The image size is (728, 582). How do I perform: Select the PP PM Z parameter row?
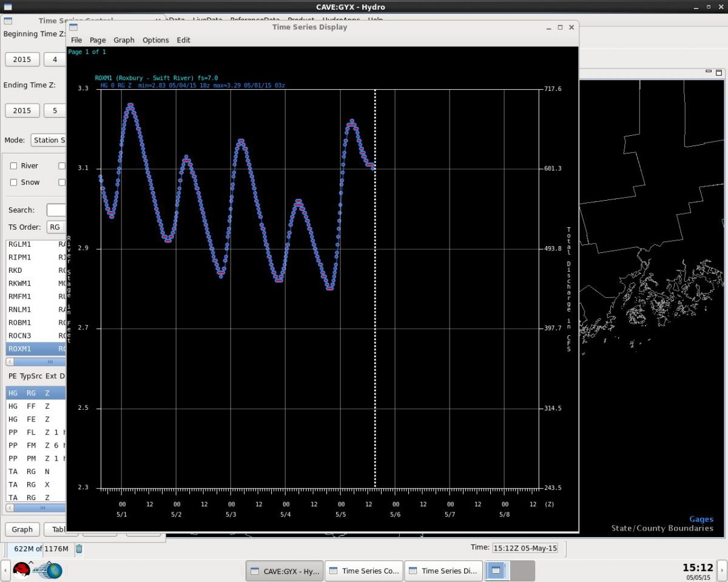click(x=36, y=458)
